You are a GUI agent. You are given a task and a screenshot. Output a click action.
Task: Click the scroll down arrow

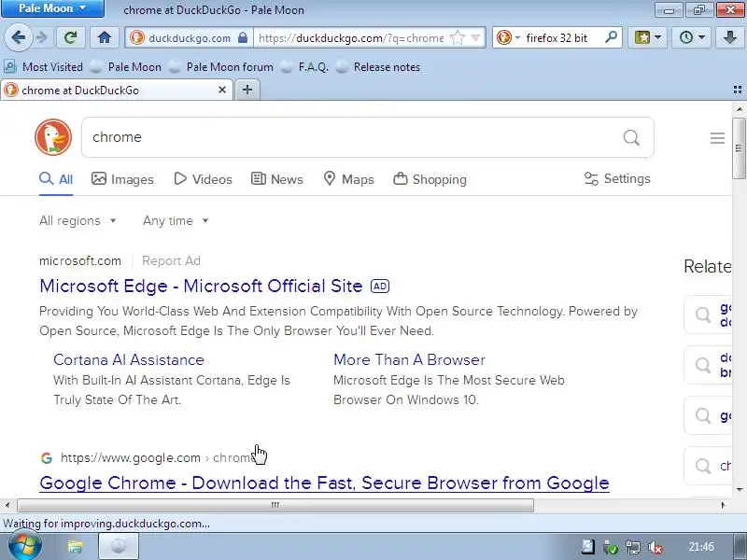740,489
